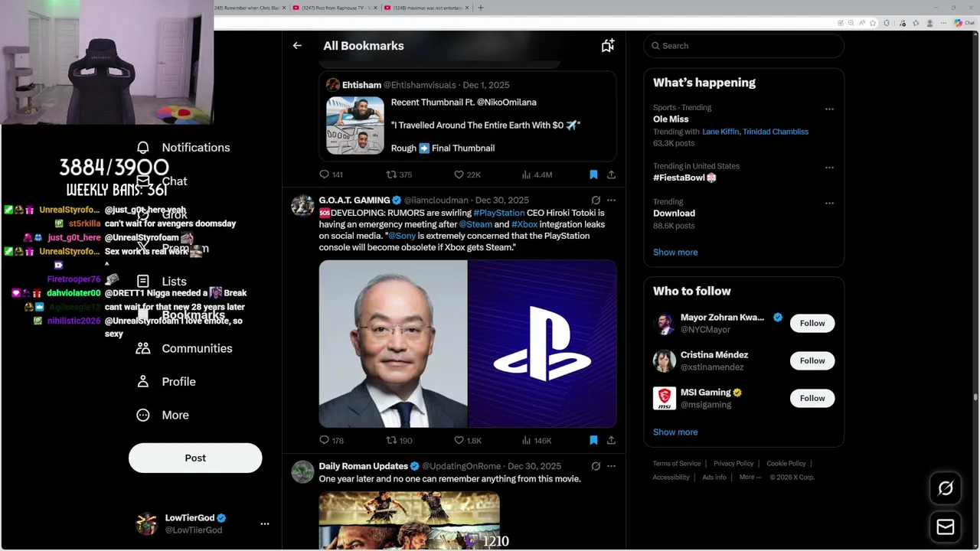The width and height of the screenshot is (980, 551).
Task: Open Ehtisham's quoted thumbnail image
Action: click(x=355, y=126)
